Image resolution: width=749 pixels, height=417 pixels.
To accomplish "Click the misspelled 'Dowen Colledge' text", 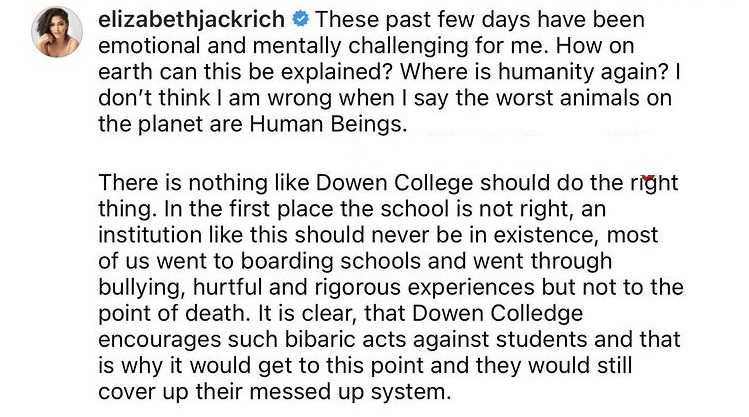I will coord(497,313).
